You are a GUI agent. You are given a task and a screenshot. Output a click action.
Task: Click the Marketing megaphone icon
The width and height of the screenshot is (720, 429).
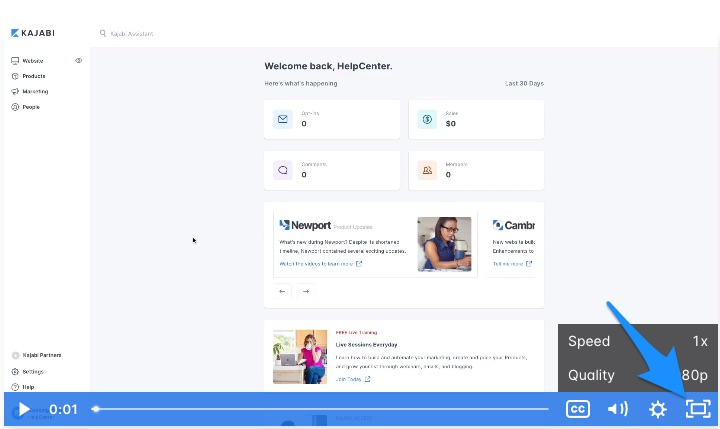[x=15, y=91]
